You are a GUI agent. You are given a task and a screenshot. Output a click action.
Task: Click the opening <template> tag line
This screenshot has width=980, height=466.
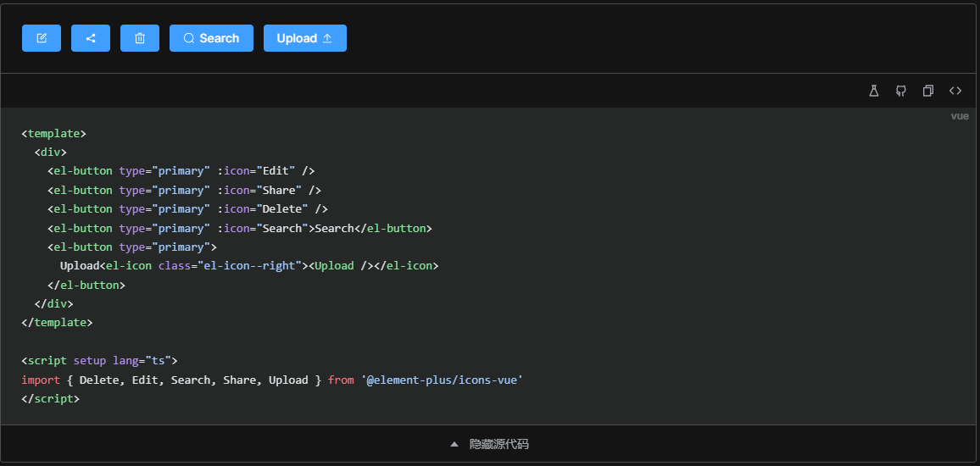(x=53, y=133)
